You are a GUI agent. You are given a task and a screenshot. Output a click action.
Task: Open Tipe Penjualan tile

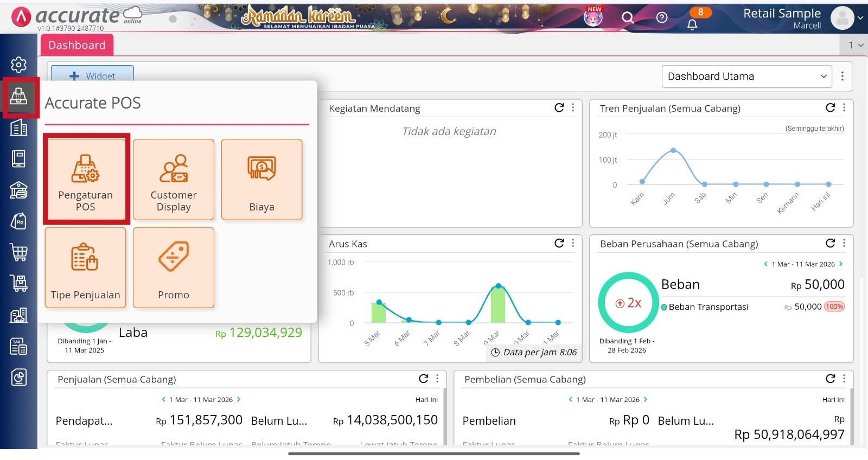86,267
